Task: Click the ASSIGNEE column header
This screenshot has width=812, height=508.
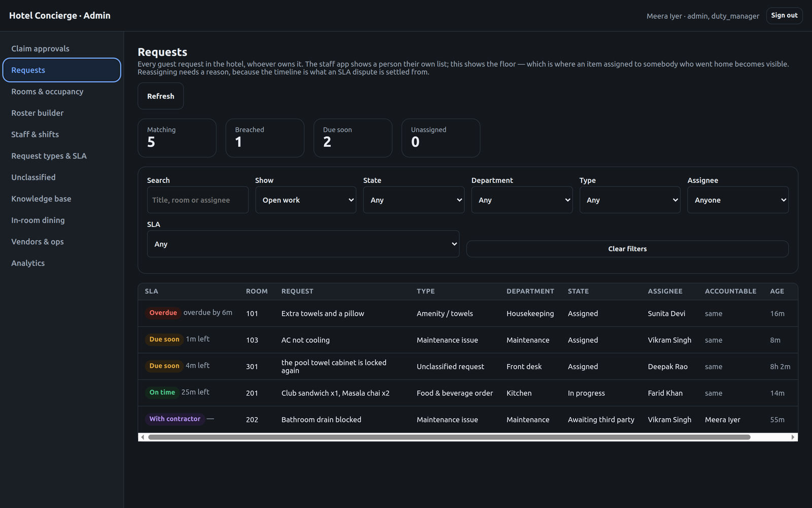Action: (x=665, y=291)
